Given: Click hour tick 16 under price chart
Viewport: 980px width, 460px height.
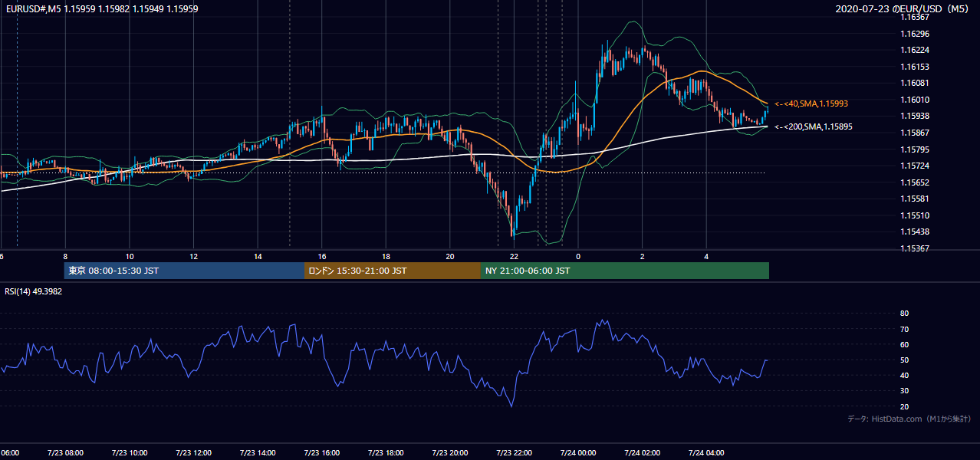Looking at the screenshot, I should coord(322,257).
